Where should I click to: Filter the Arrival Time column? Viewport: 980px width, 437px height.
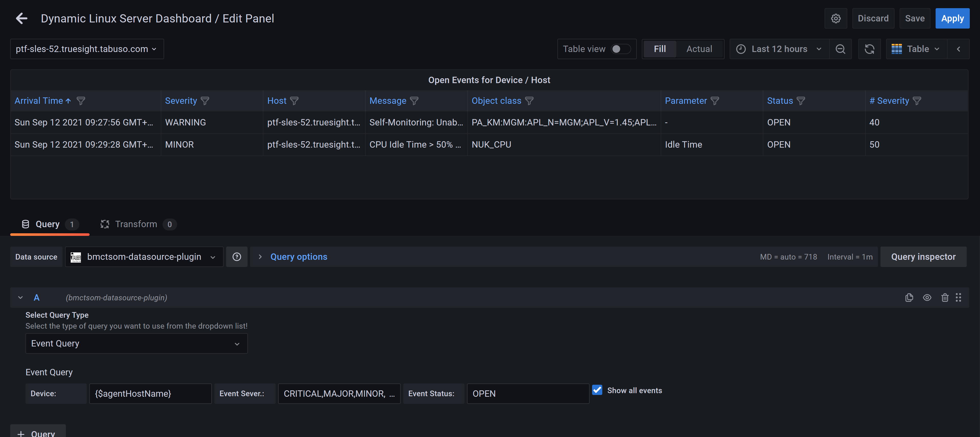(81, 101)
